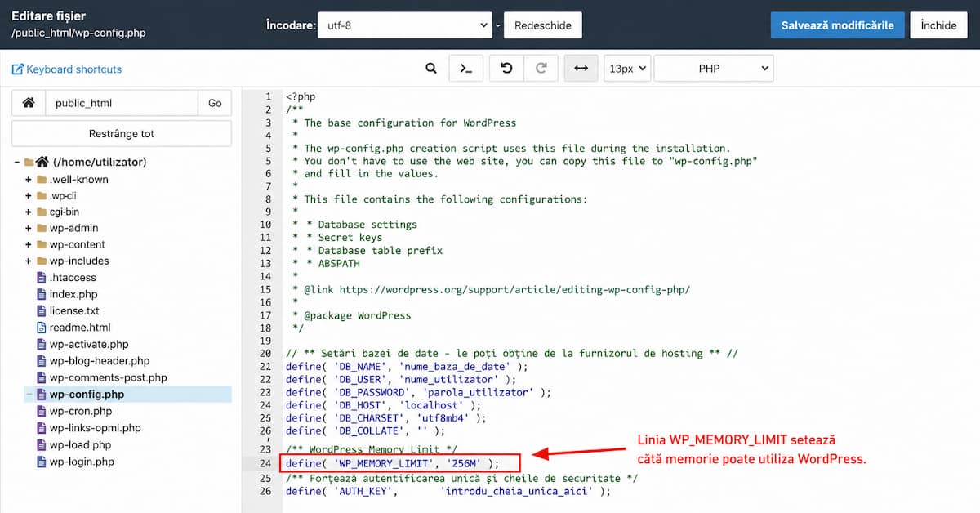Click the wp-links-opml.php file icon
Viewport: 980px width, 513px height.
42,428
